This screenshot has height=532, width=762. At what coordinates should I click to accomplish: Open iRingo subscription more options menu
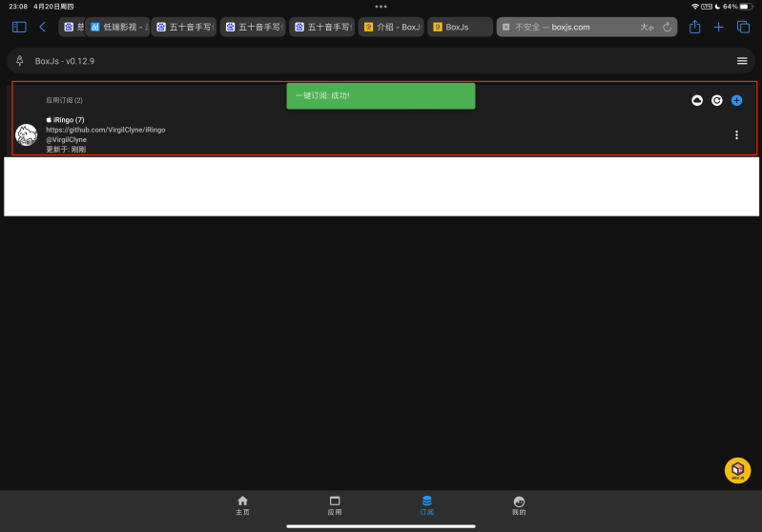point(737,134)
